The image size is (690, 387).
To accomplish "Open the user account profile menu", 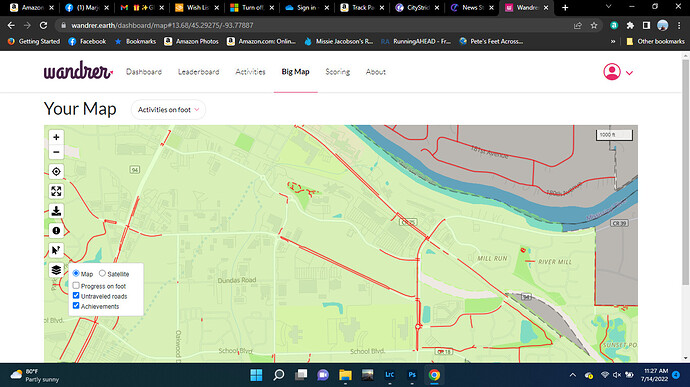I will point(618,72).
